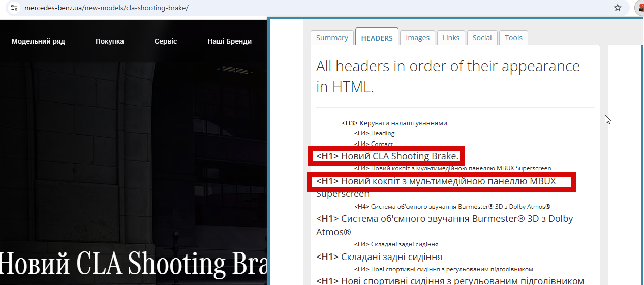Click the H4 Contact entry

[374, 144]
